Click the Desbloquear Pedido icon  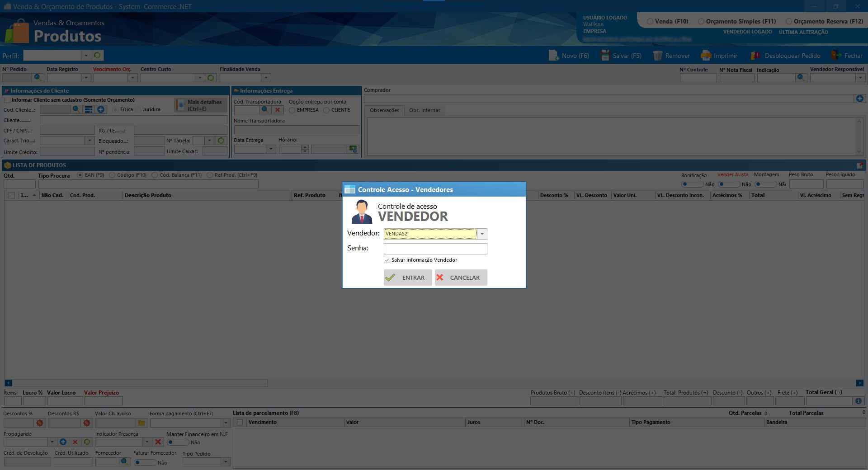point(755,56)
